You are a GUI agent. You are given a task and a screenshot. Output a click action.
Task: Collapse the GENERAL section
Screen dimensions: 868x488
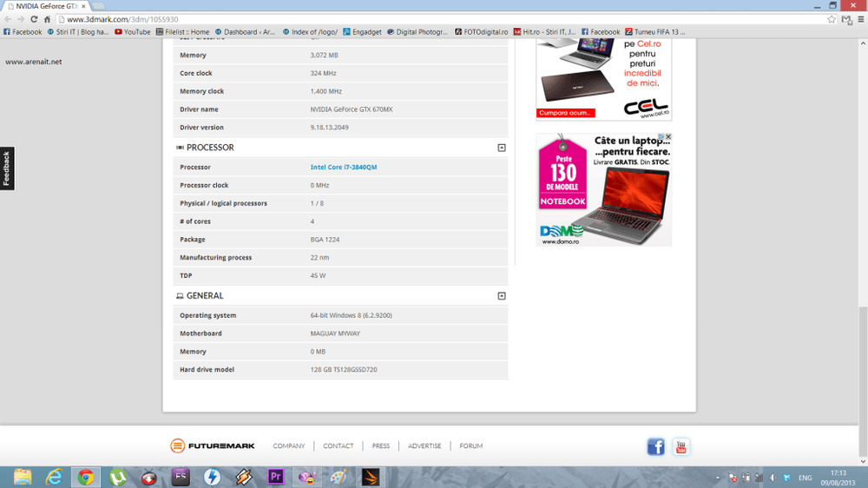tap(502, 296)
